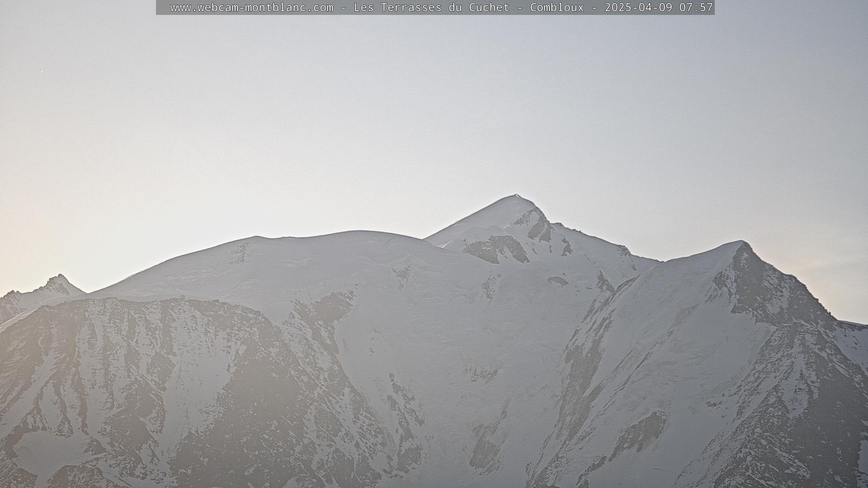Click the 'Combloux' location text
868x488 pixels.
tap(557, 7)
